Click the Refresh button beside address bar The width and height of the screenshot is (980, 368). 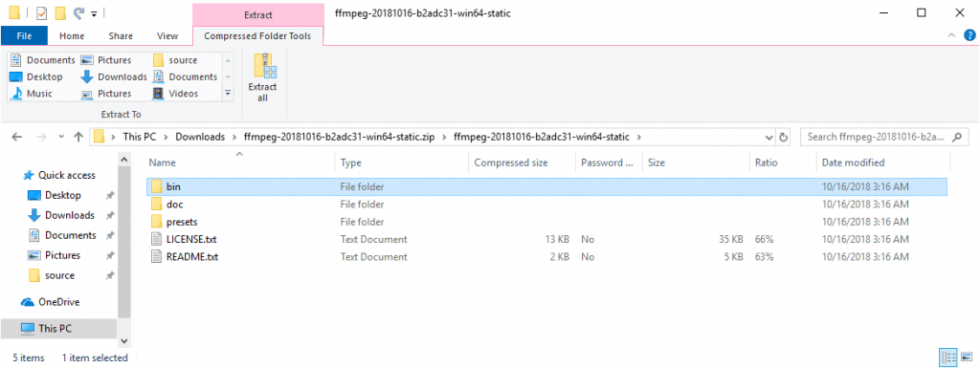(783, 138)
